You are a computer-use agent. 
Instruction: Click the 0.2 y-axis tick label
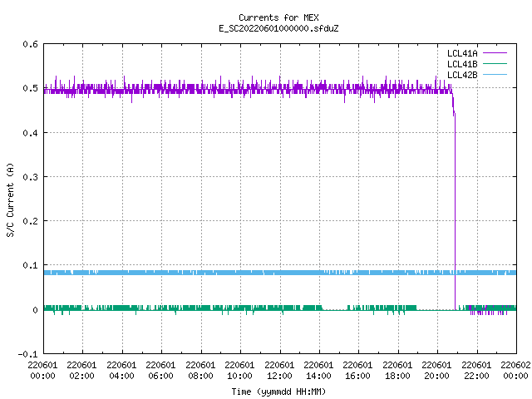click(30, 221)
